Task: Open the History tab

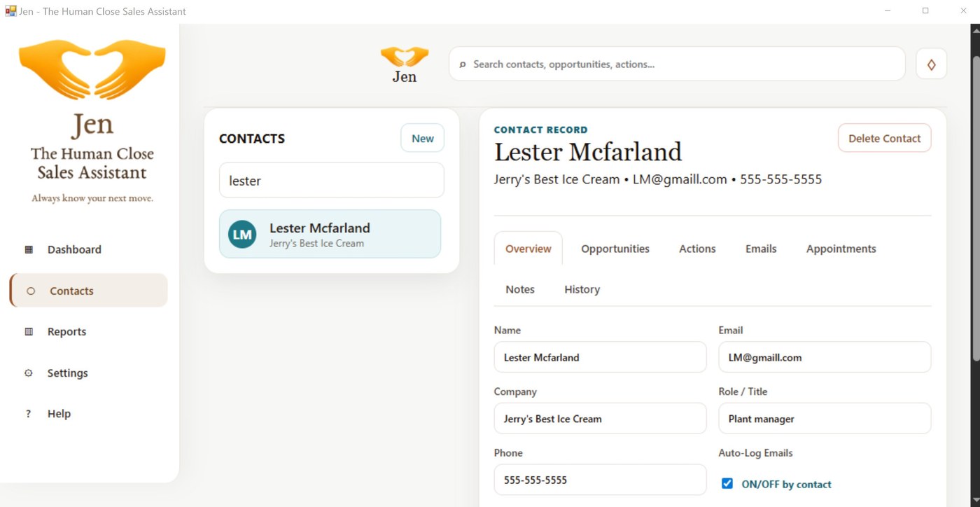Action: [582, 289]
